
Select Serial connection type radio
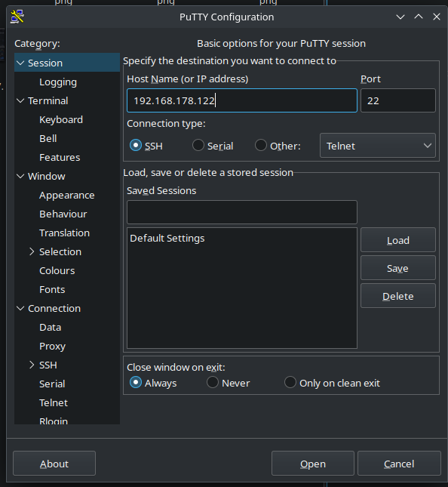tap(198, 145)
